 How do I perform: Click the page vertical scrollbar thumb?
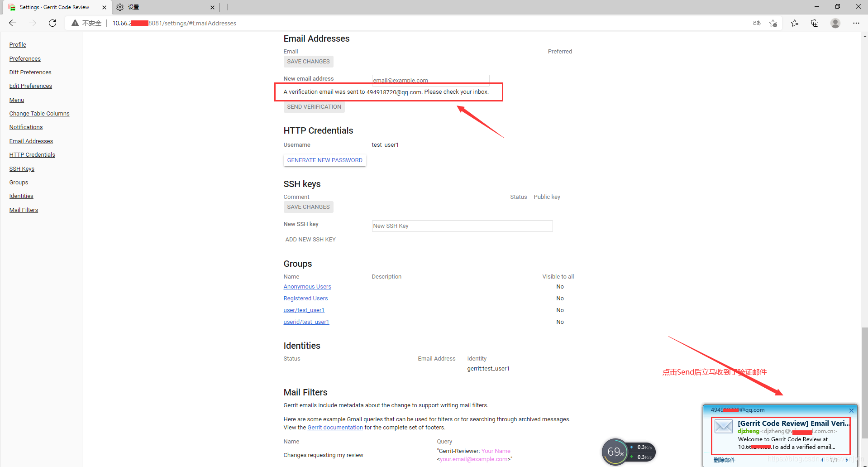point(864,383)
